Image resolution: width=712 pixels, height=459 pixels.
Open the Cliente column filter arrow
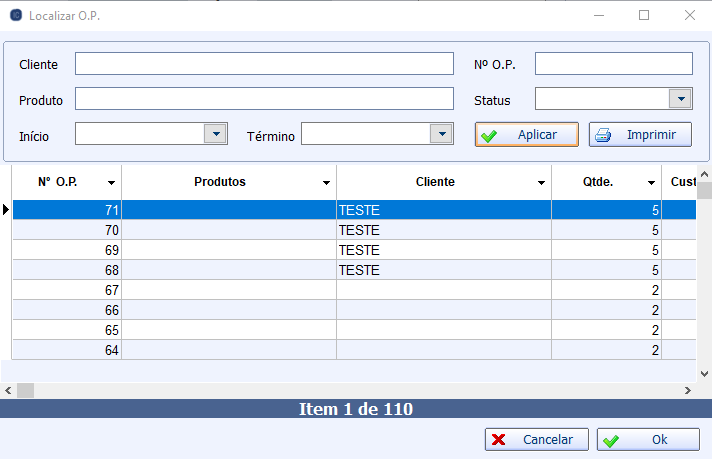pyautogui.click(x=541, y=183)
